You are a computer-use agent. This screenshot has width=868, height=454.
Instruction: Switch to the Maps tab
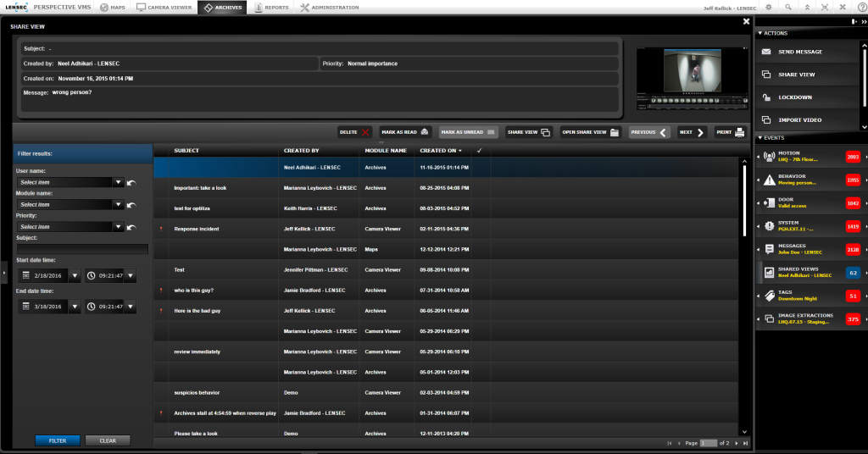(x=113, y=7)
